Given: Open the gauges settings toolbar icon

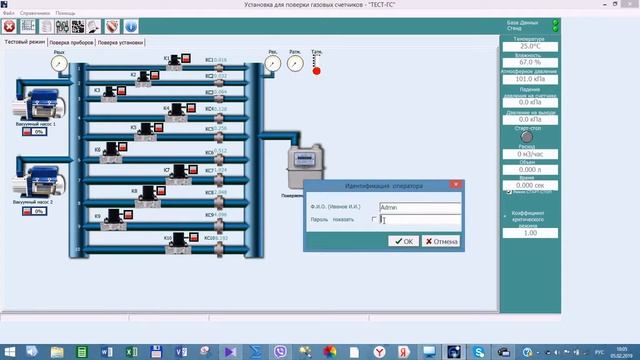Looking at the screenshot, I should pos(62,27).
